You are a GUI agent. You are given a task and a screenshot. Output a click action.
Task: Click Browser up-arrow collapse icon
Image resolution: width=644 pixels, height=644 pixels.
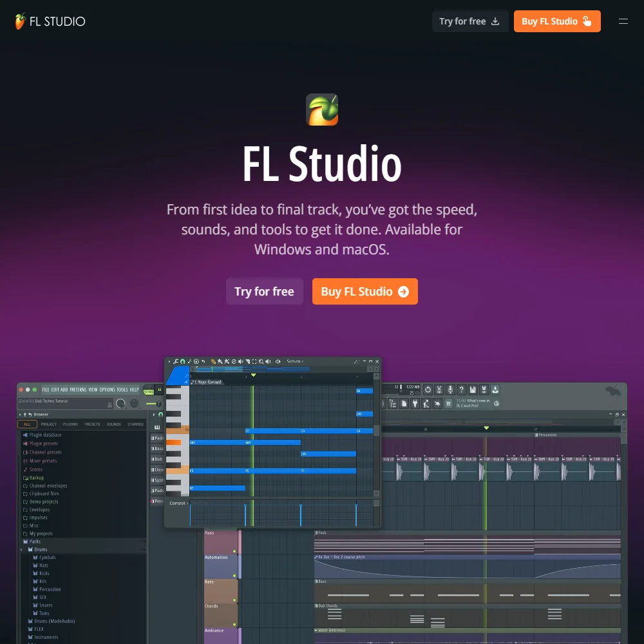(24, 414)
